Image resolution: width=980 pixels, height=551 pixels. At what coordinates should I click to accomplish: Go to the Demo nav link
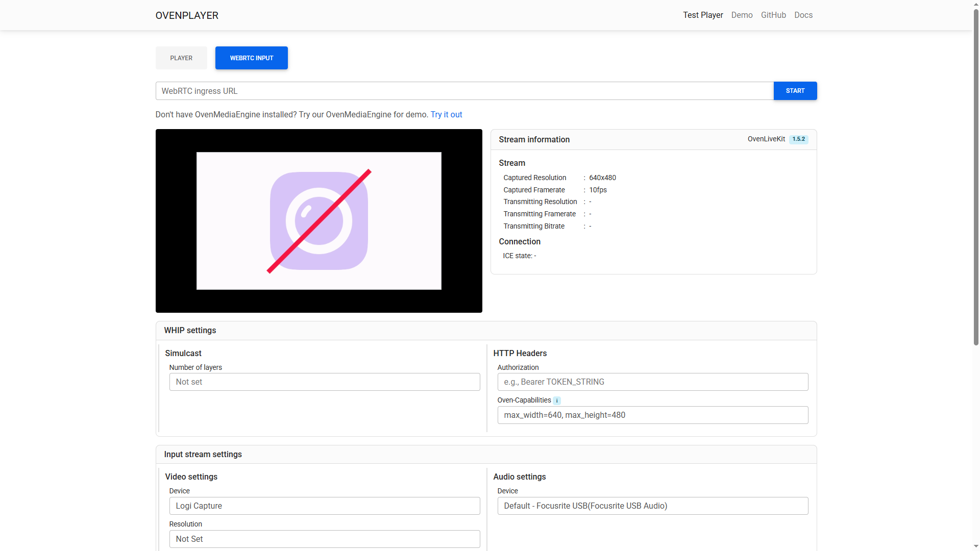[x=742, y=15]
